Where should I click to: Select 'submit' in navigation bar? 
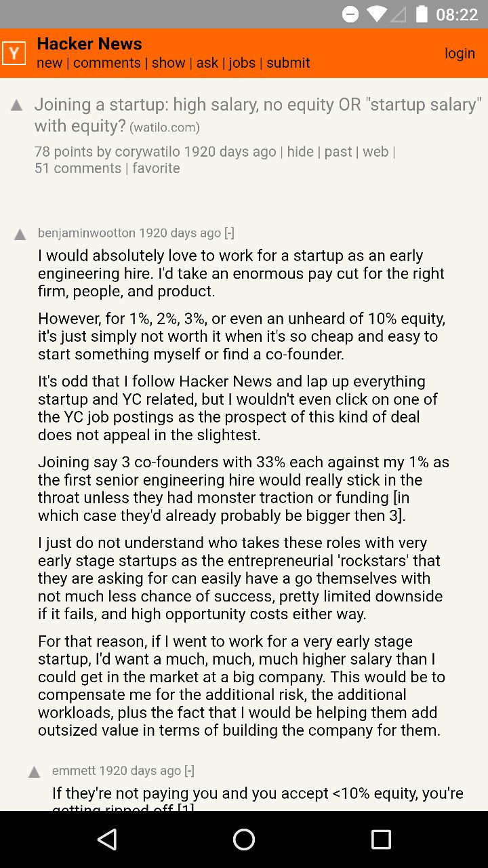point(288,63)
